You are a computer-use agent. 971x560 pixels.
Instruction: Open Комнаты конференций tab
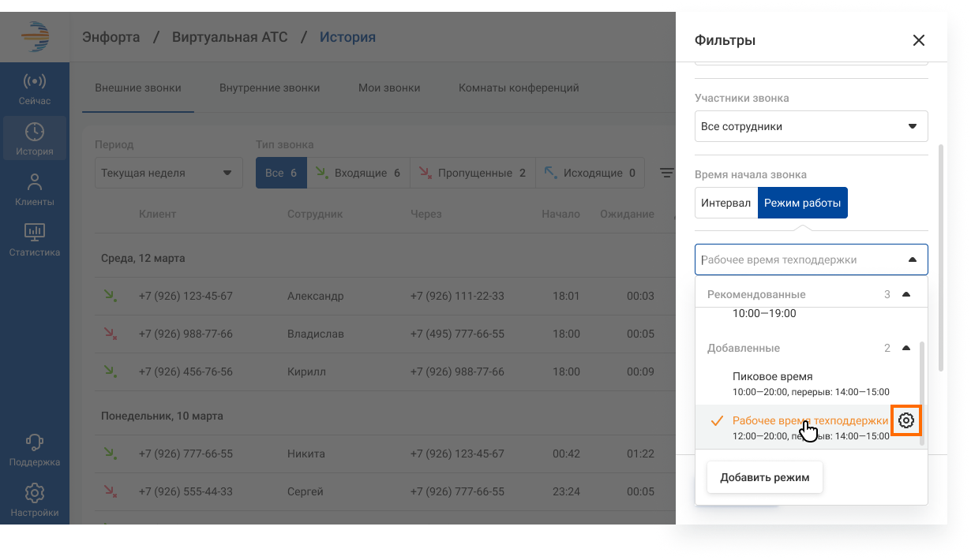coord(519,88)
